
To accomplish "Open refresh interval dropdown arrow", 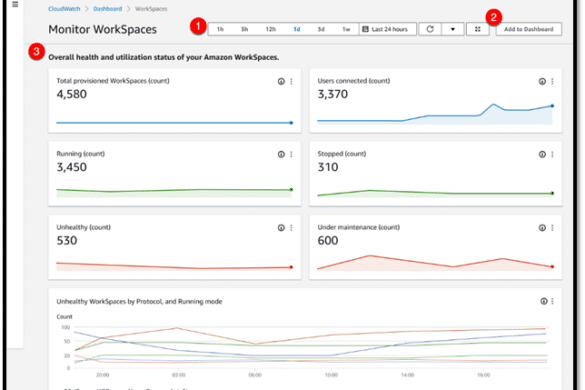I will click(x=453, y=29).
